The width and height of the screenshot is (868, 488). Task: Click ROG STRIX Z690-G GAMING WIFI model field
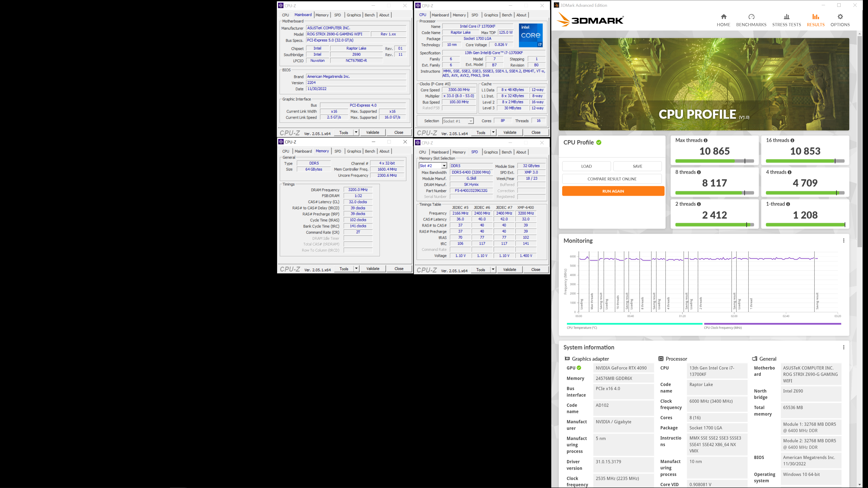tap(338, 34)
